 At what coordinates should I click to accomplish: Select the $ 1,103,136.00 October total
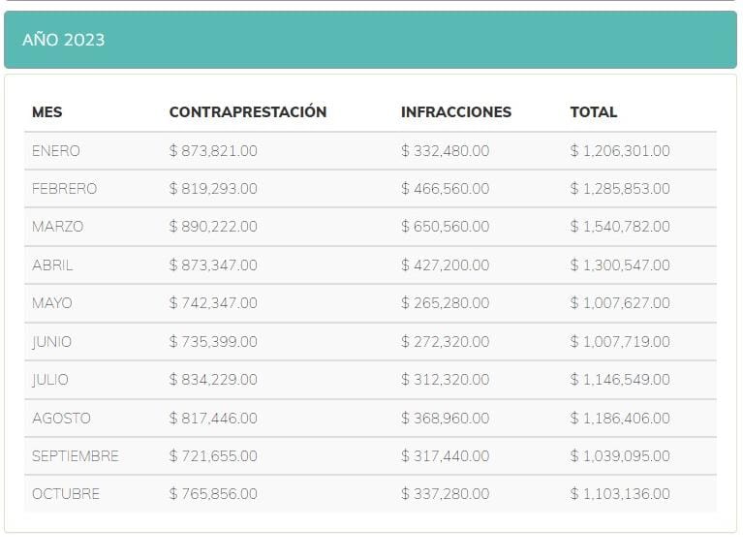coord(619,494)
